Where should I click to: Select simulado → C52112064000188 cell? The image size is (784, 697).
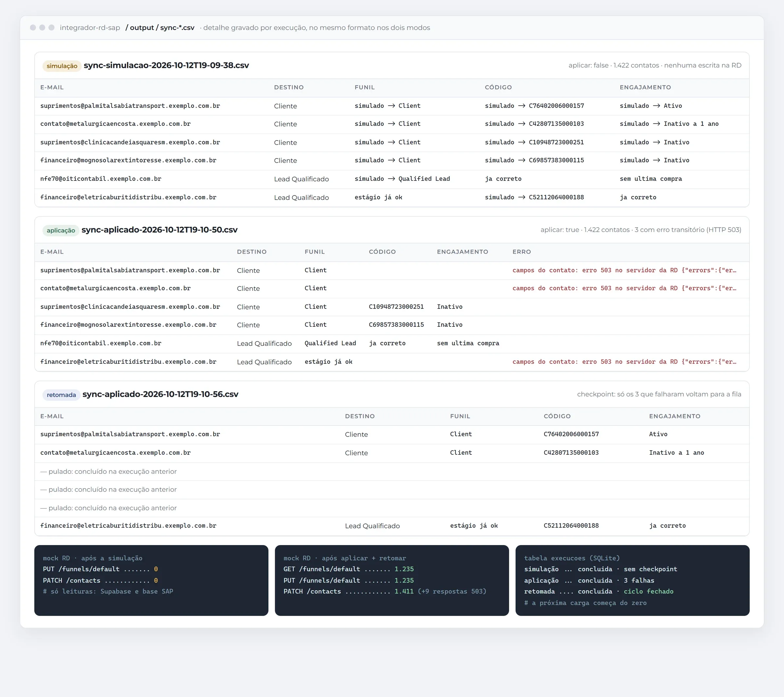click(534, 197)
